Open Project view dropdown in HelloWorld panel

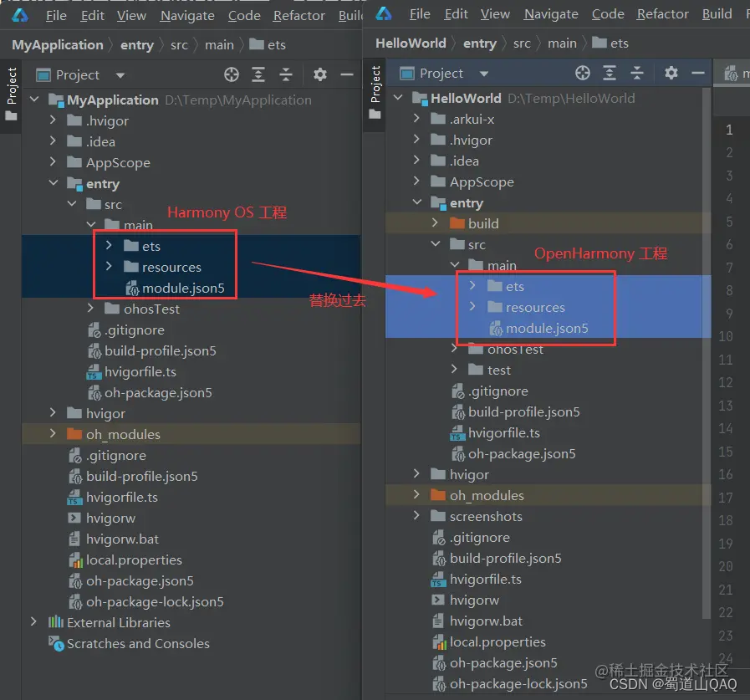[x=484, y=74]
